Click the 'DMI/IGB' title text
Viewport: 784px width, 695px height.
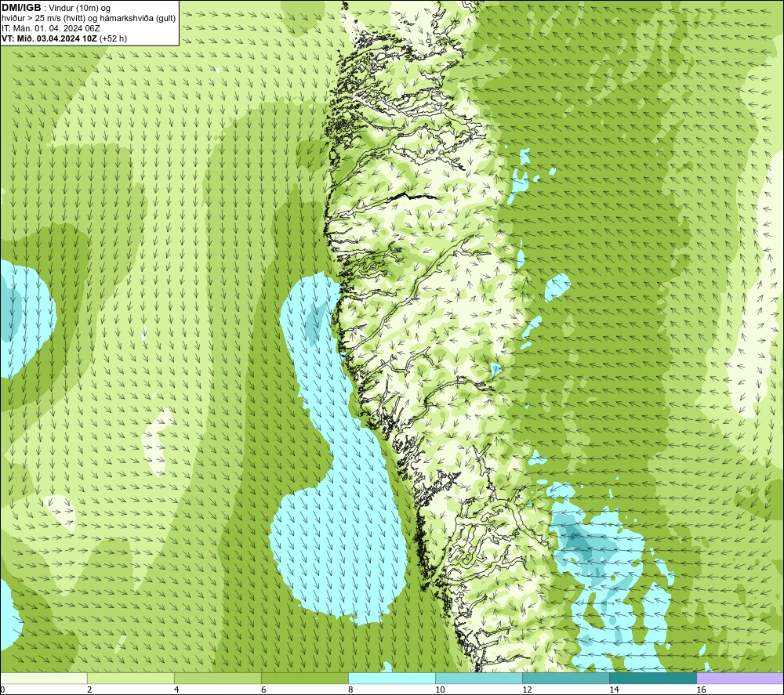coord(21,8)
